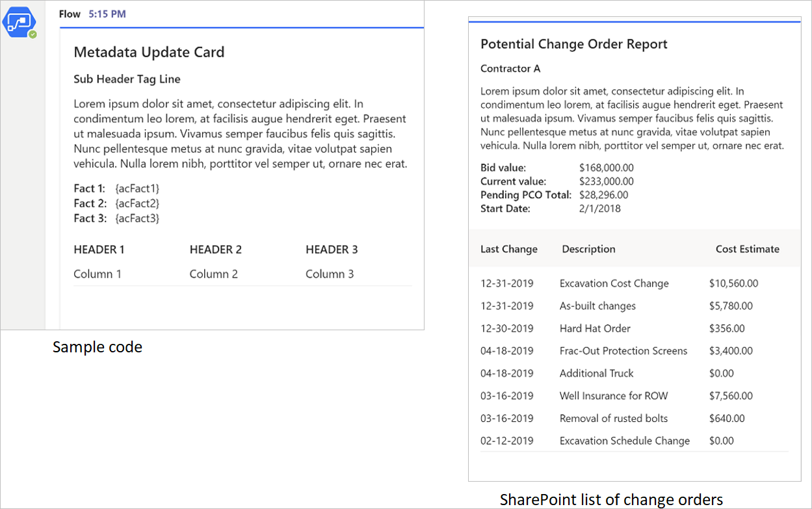
Task: Click the Contractor A subheading
Action: (510, 69)
